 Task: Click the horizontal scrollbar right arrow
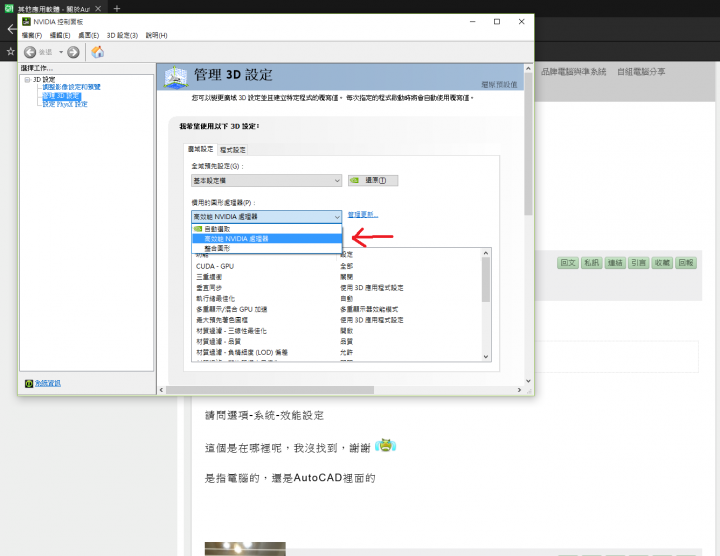(519, 390)
